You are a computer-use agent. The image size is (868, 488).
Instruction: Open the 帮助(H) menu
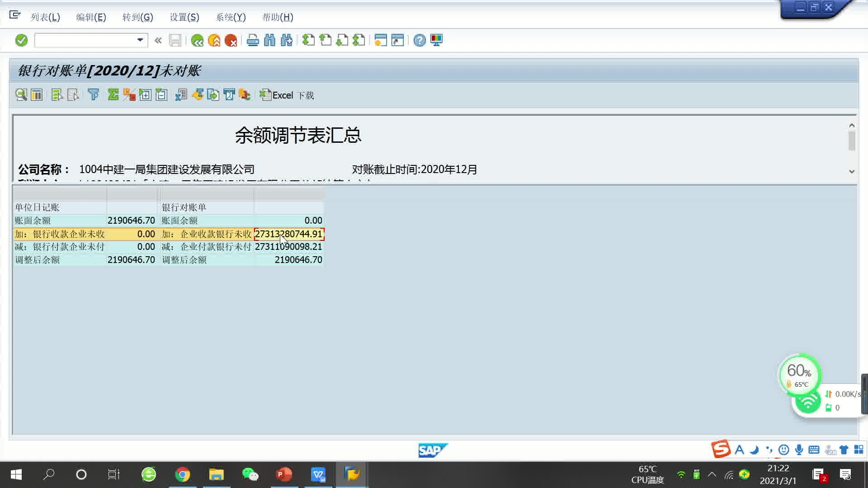[x=278, y=17]
